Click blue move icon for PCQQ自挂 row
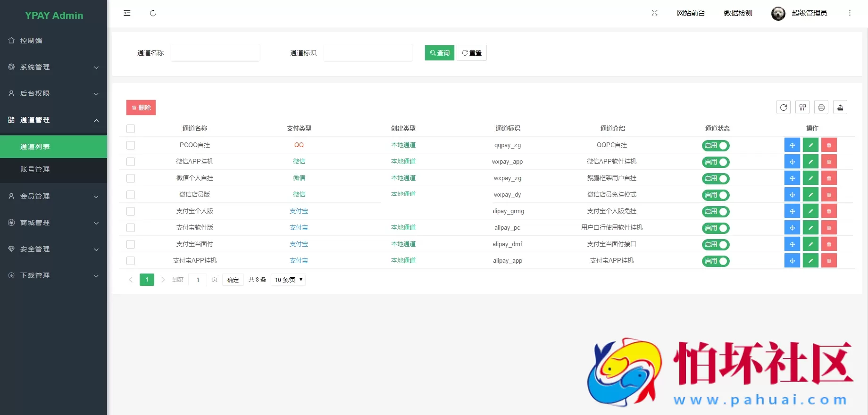This screenshot has width=868, height=415. [792, 145]
